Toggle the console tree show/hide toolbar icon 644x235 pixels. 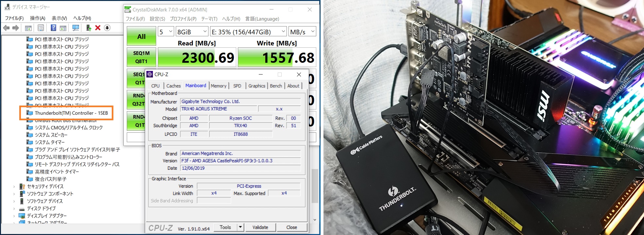coord(28,28)
